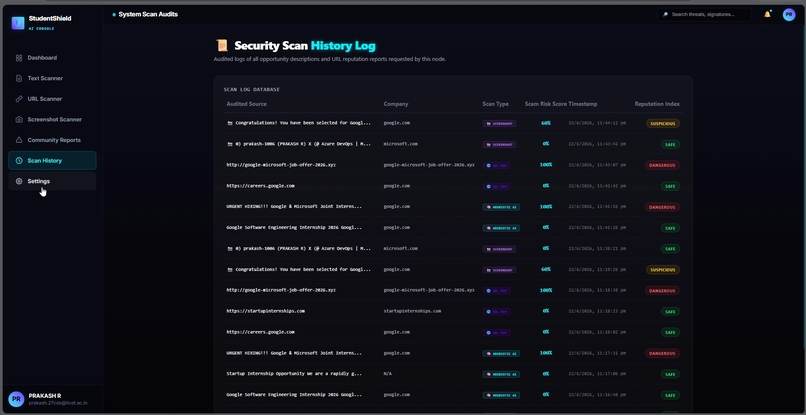This screenshot has height=415, width=806.
Task: Click the Screenshot Scanner camera icon
Action: (x=19, y=120)
